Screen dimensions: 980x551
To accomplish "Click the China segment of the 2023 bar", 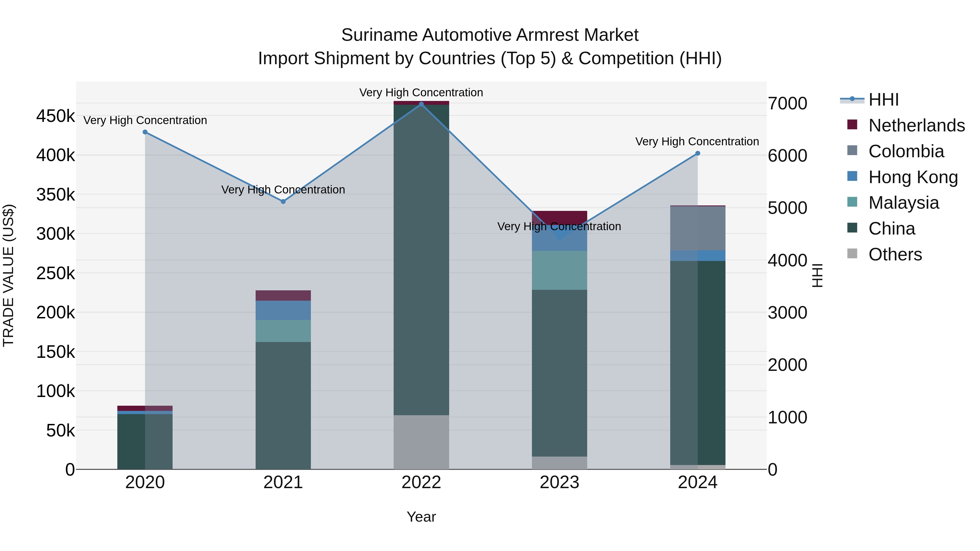I will (x=559, y=373).
